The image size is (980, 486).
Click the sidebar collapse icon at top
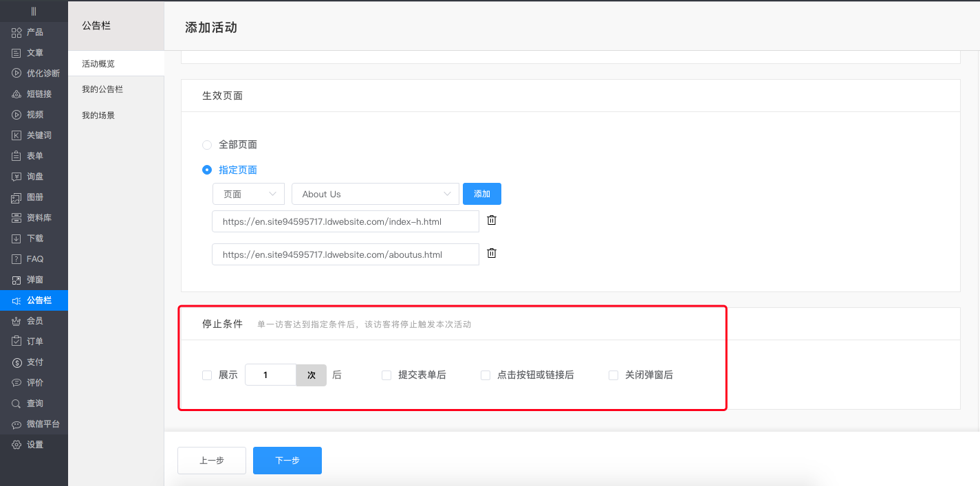34,10
